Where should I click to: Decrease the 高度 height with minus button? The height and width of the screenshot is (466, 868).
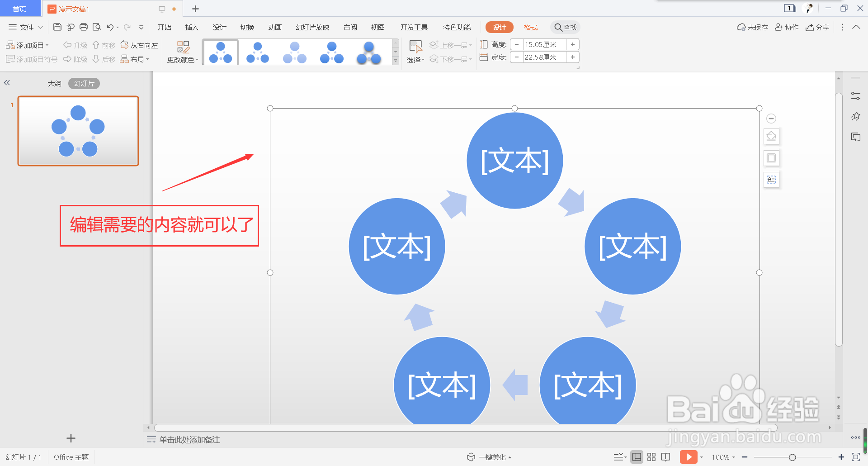[517, 44]
